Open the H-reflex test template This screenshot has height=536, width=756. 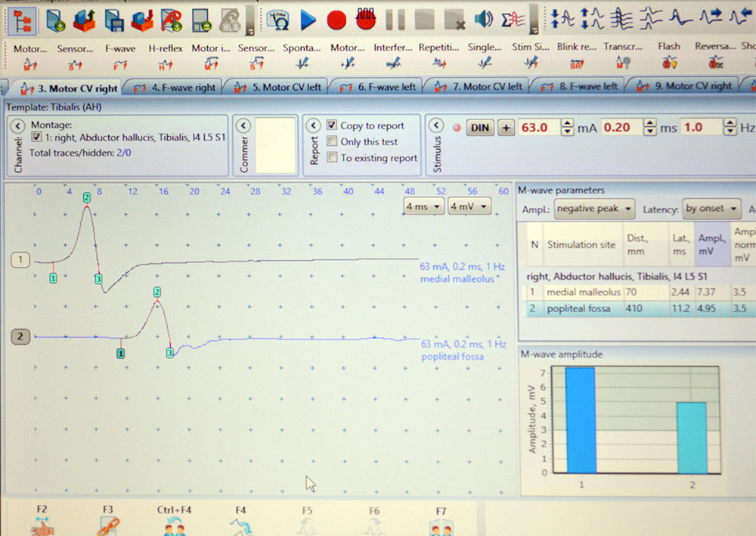coord(166,56)
